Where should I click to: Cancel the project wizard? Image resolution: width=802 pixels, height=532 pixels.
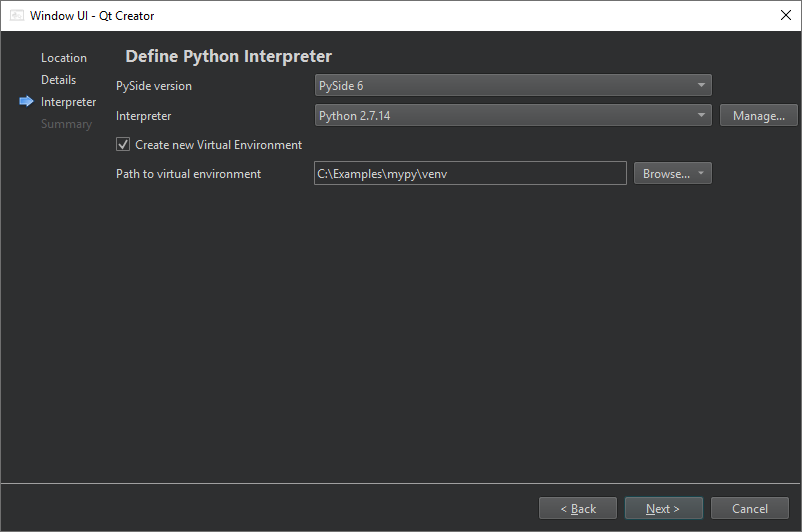749,509
